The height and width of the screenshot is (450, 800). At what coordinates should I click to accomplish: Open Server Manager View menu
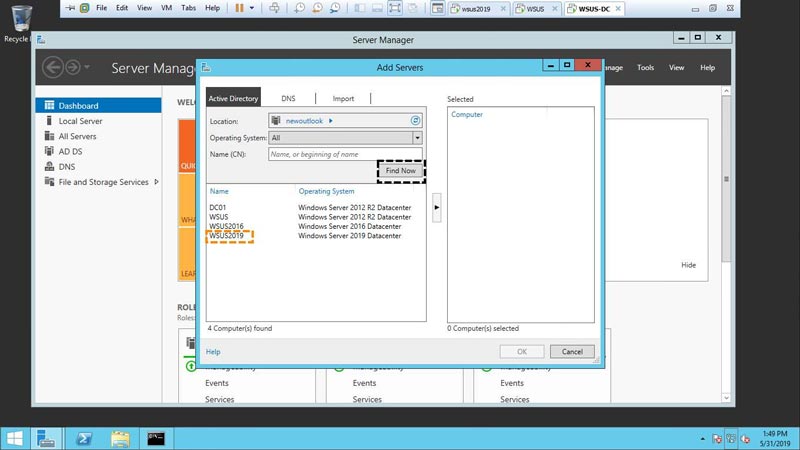[677, 67]
